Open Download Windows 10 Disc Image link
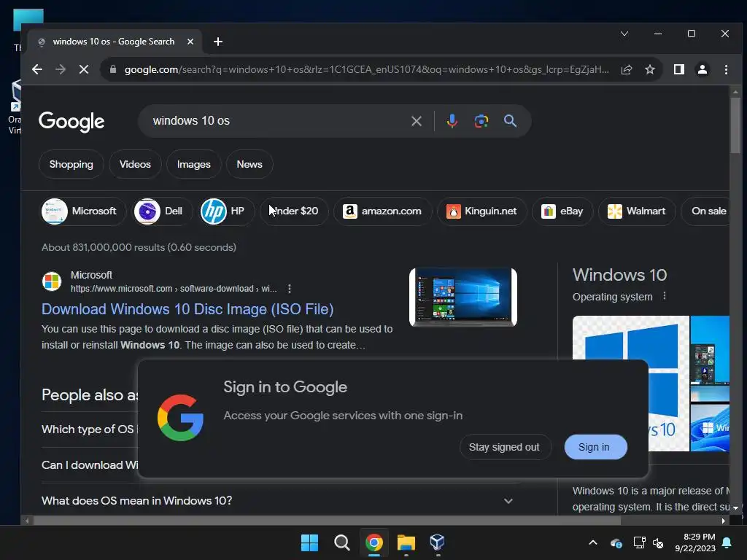The image size is (747, 560). tap(187, 309)
